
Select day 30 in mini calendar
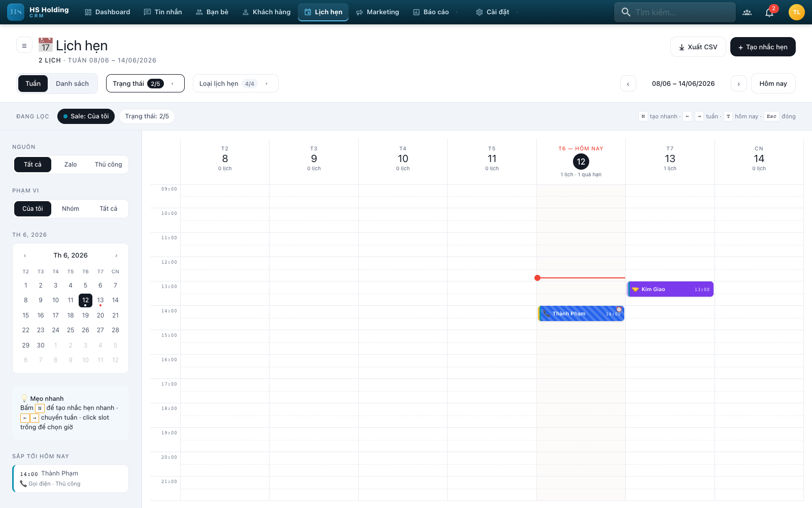[x=41, y=345]
